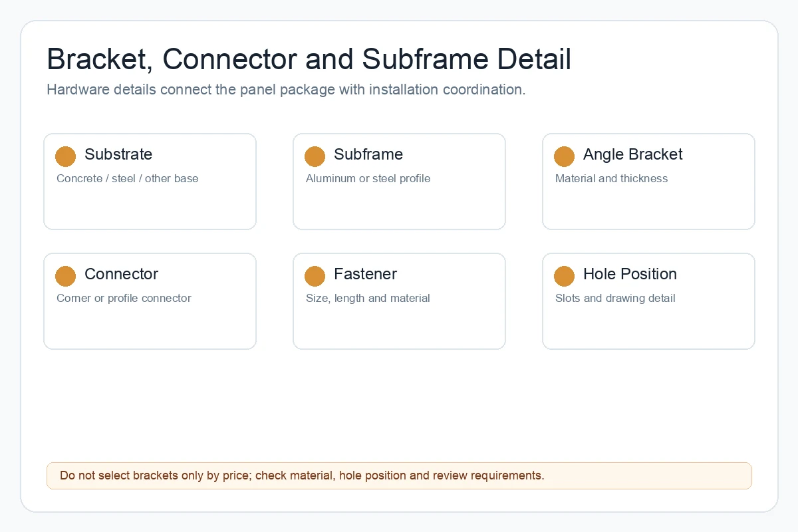Click 'Size, length and material' description
Screen dimensions: 798x532
[368, 298]
